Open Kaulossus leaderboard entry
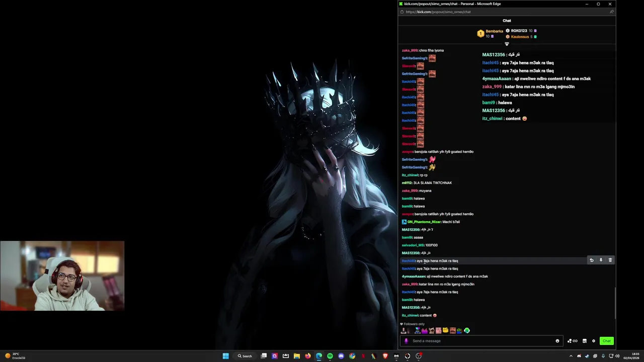Image resolution: width=644 pixels, height=362 pixels. [x=521, y=37]
